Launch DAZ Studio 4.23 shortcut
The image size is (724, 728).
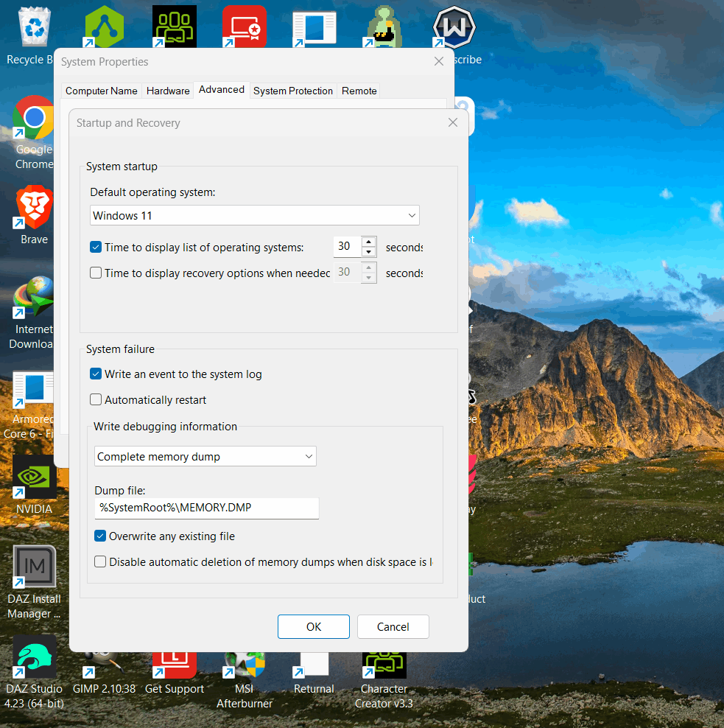(34, 657)
